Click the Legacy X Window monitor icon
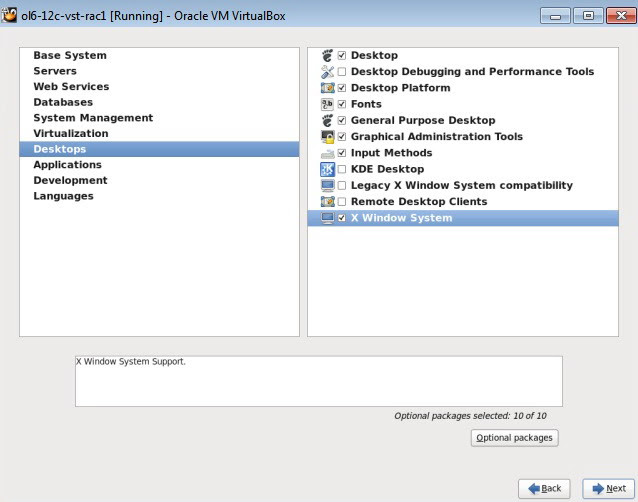The width and height of the screenshot is (638, 502). pyautogui.click(x=327, y=186)
